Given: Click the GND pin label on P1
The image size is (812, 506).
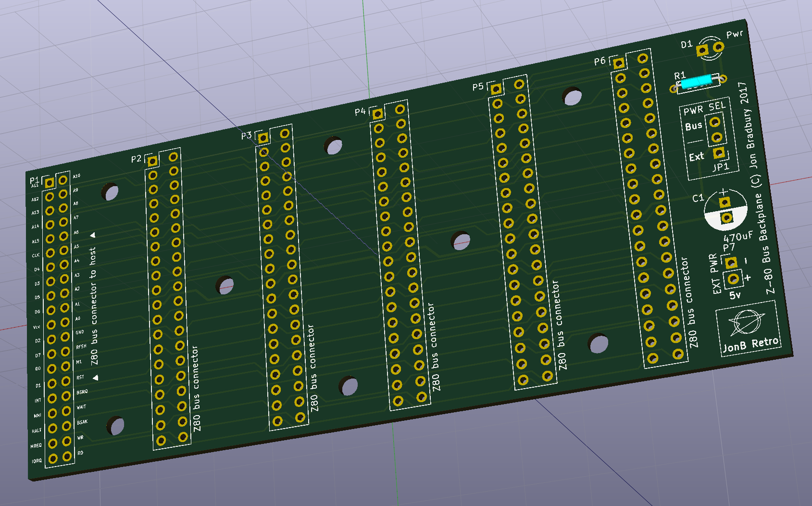Looking at the screenshot, I should (80, 332).
